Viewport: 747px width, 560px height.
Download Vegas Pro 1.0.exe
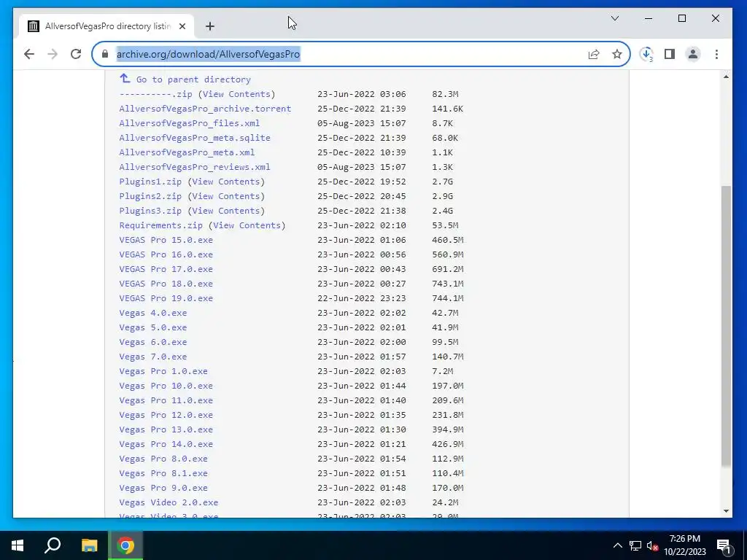(x=163, y=371)
